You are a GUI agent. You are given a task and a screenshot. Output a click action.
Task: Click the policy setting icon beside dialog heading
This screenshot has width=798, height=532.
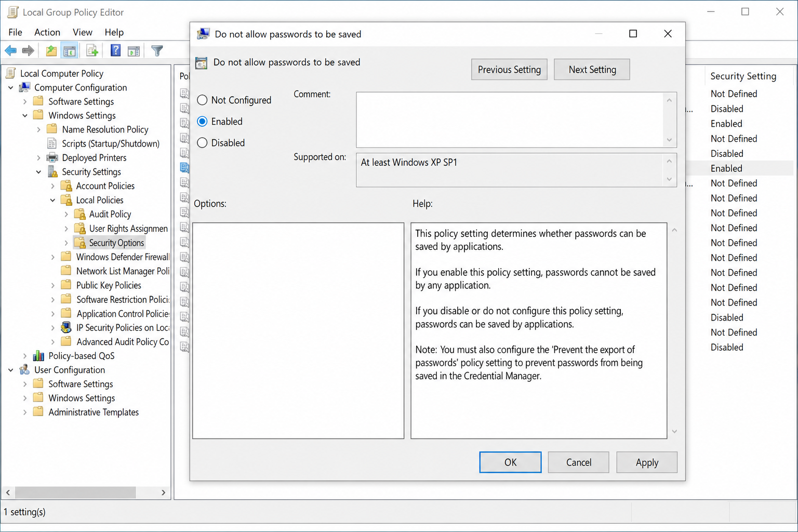click(x=201, y=63)
